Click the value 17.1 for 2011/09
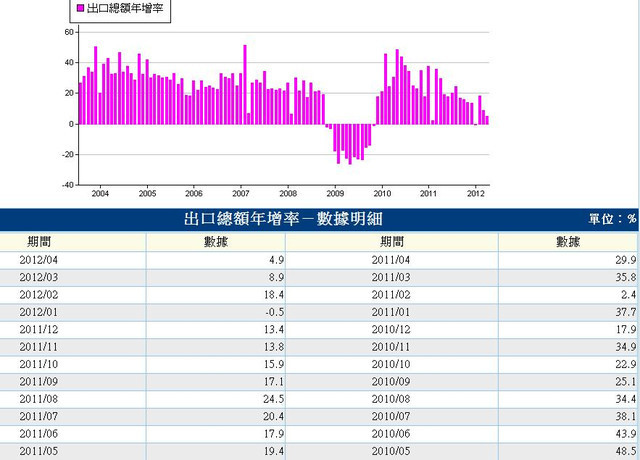640x460 pixels. 274,382
